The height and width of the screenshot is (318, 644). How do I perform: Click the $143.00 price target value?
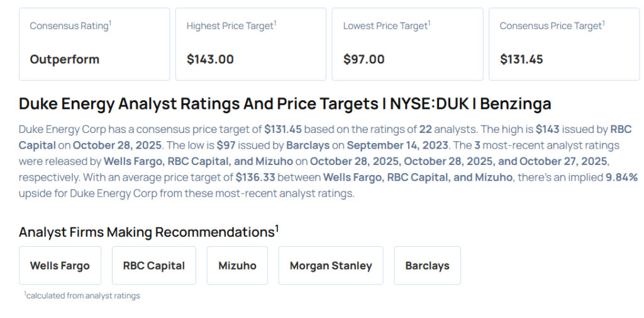click(210, 59)
